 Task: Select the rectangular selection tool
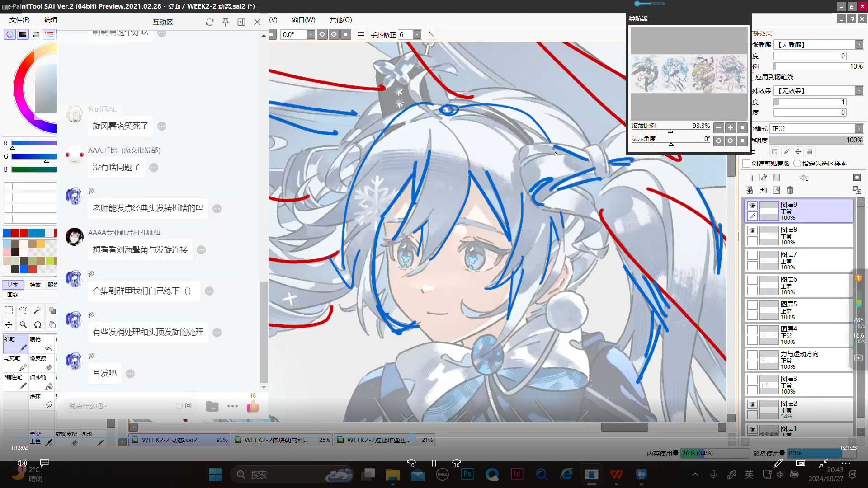[9, 310]
